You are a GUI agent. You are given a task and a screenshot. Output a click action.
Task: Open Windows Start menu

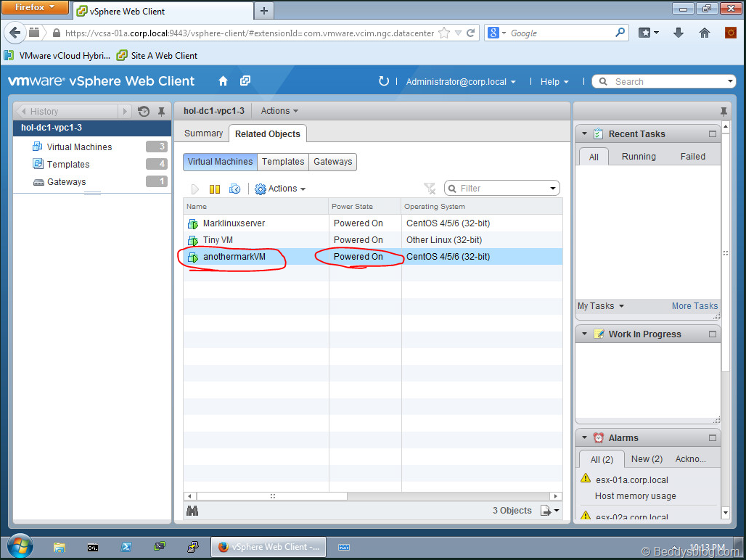tap(20, 547)
